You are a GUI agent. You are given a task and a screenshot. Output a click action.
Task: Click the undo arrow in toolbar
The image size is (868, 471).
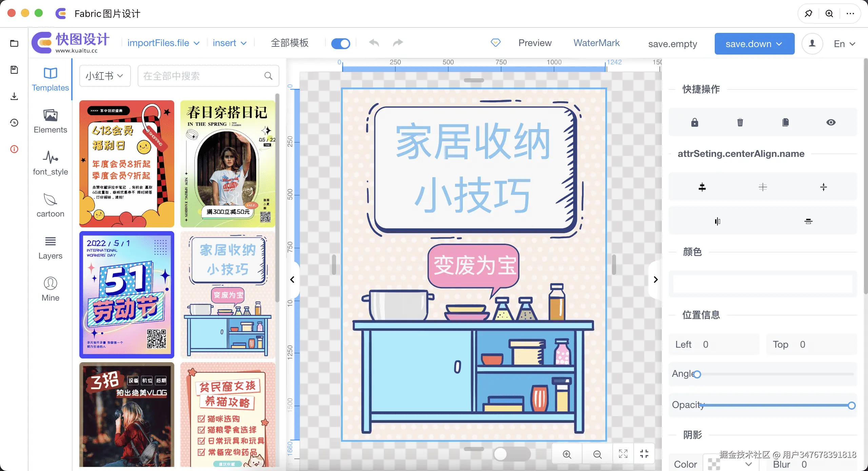[374, 43]
